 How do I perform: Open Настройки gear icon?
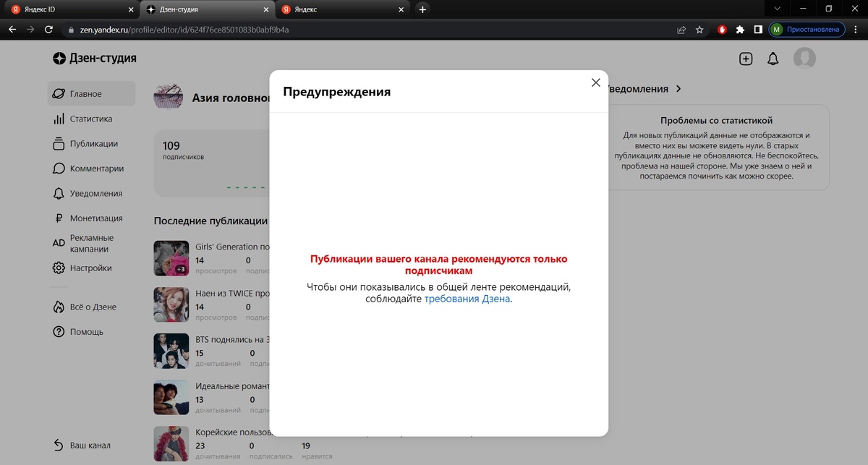(x=59, y=268)
